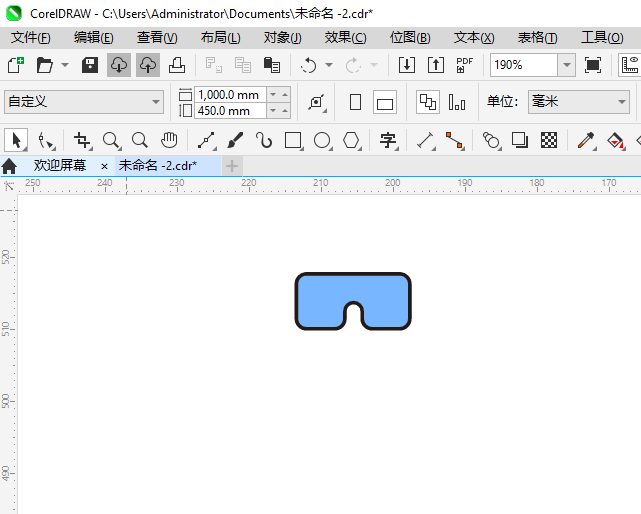641x514 pixels.
Task: Paste from clipboard icon
Action: pyautogui.click(x=272, y=65)
